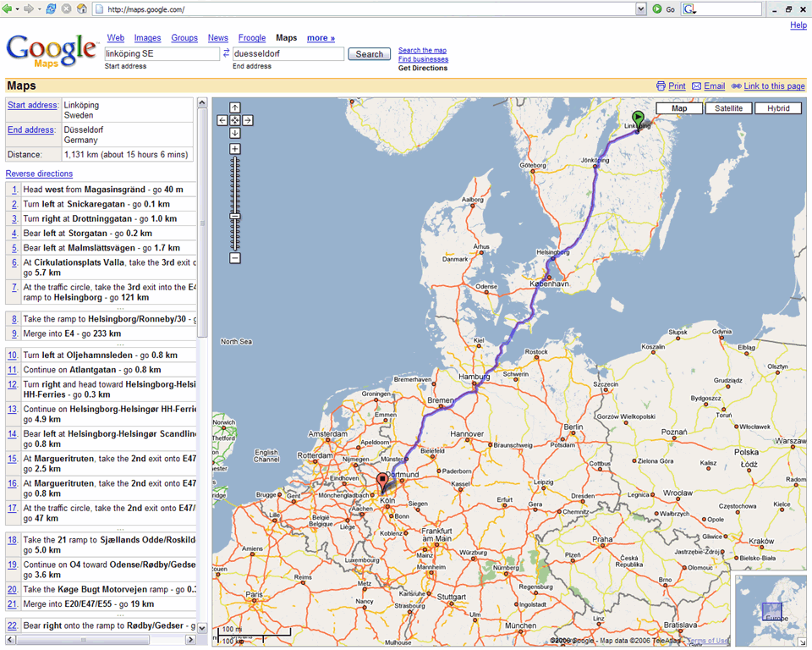Click directions panel scroll up arrow
The height and width of the screenshot is (650, 812).
coord(202,102)
